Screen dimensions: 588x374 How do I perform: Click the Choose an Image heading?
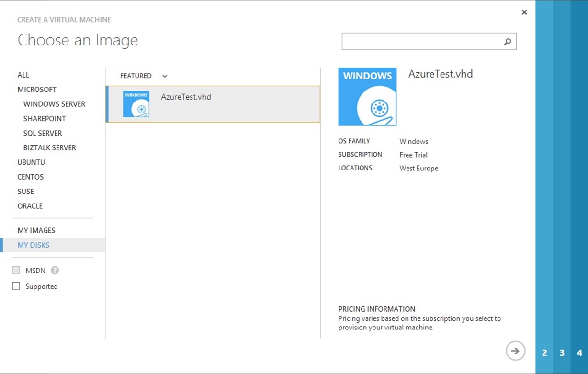pyautogui.click(x=78, y=40)
